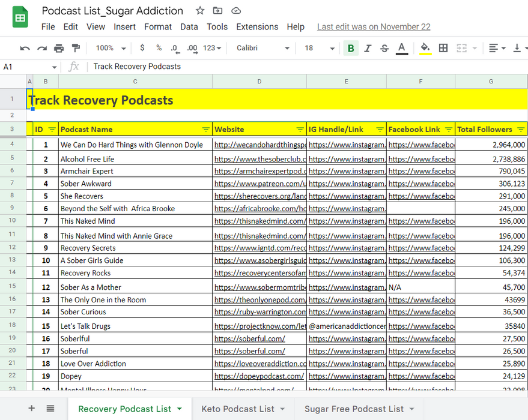Open the soberful.com link in row 16
The height and width of the screenshot is (420, 528).
249,339
